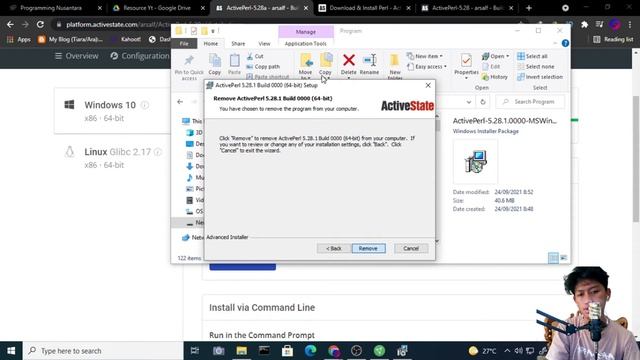The height and width of the screenshot is (360, 640).
Task: Switch to the Share ribbon tab
Action: click(238, 44)
